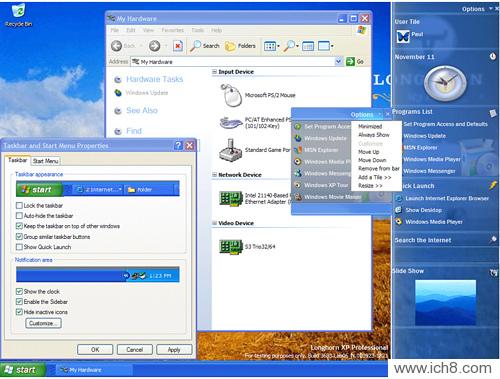Collapse the Network Device group
The width and height of the screenshot is (500, 379).
(214, 175)
